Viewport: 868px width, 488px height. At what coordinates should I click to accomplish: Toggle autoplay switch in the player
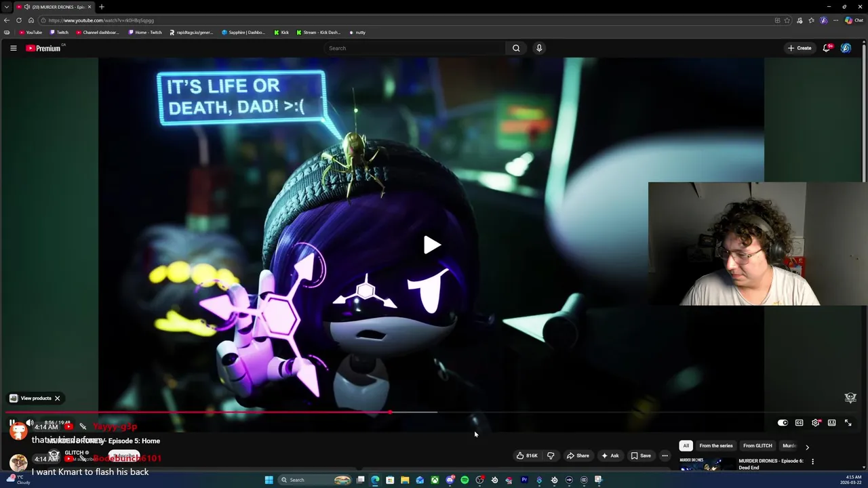783,423
